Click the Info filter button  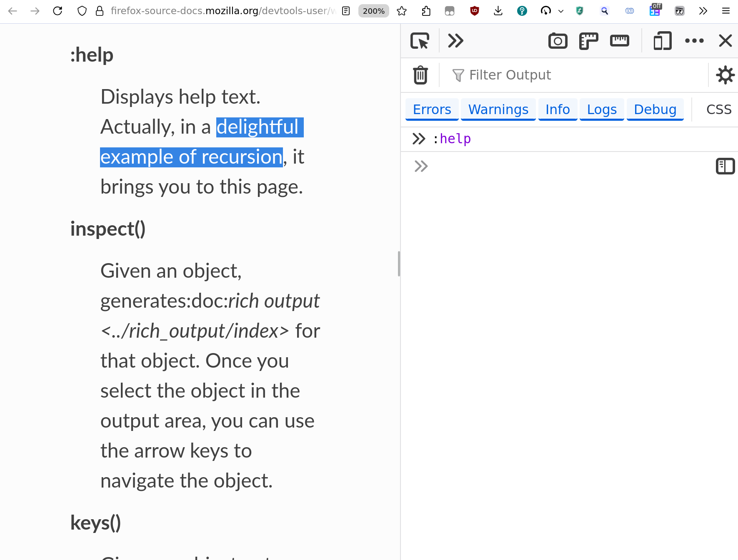(558, 109)
